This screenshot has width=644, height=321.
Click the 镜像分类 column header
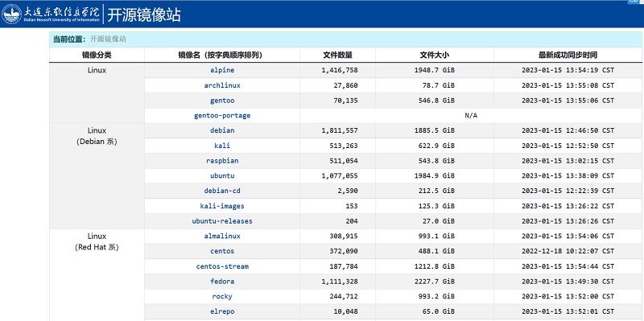pyautogui.click(x=97, y=55)
